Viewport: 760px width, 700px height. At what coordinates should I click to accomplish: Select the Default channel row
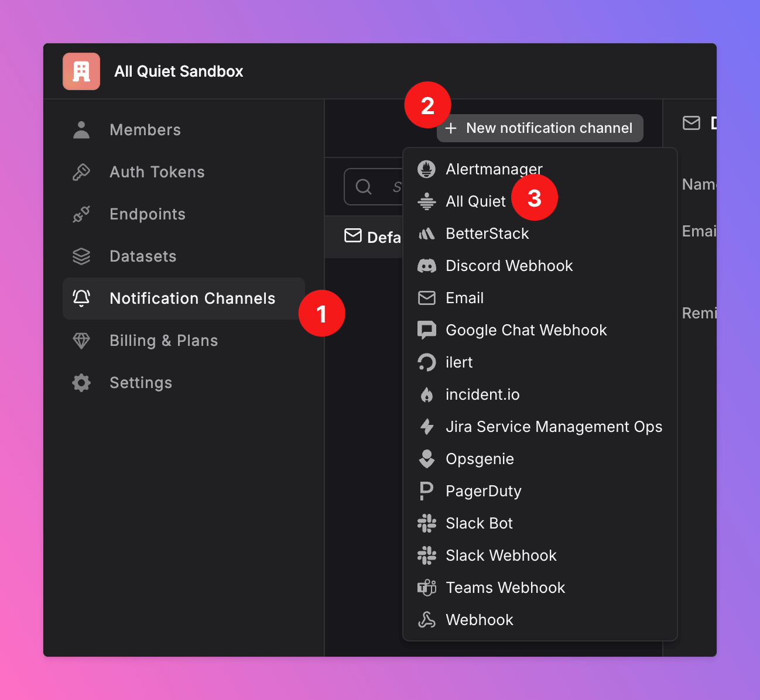364,237
